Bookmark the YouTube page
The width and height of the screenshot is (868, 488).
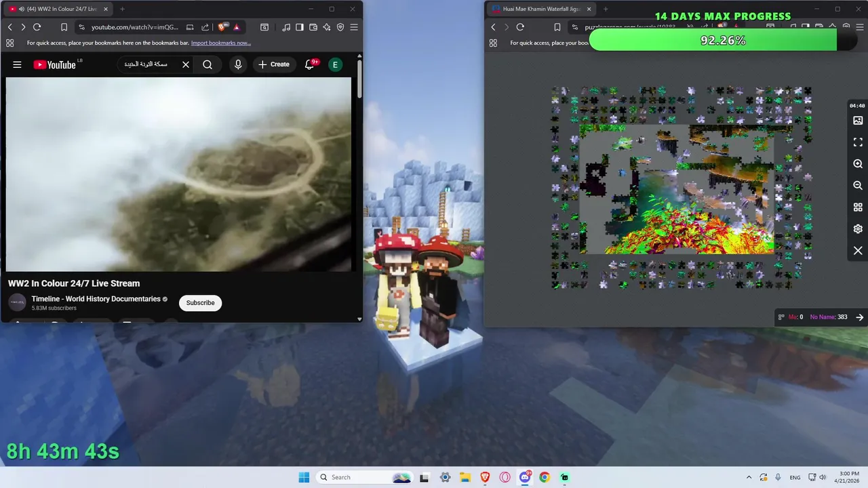64,27
